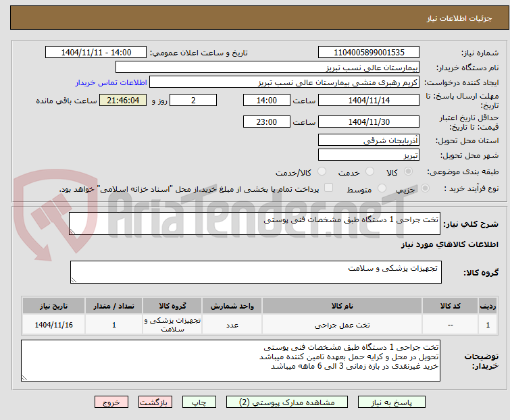Click the 'خروج' exit button
The height and width of the screenshot is (420, 510).
pyautogui.click(x=111, y=402)
